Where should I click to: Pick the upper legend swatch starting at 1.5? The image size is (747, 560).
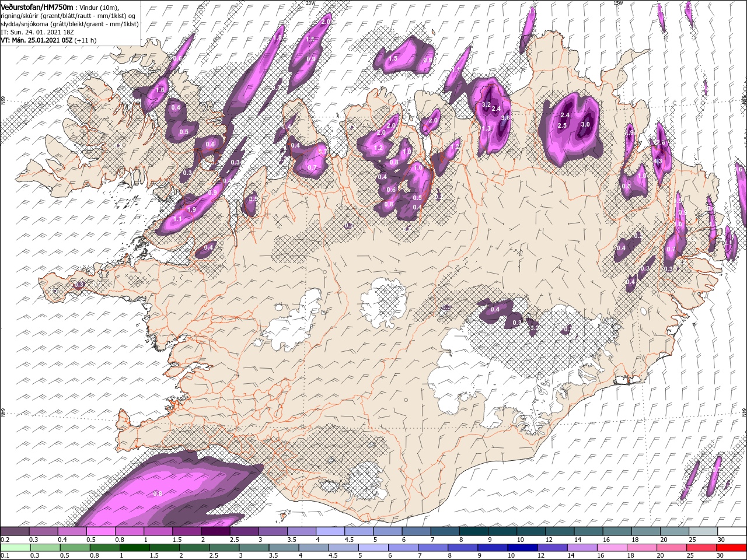click(187, 531)
